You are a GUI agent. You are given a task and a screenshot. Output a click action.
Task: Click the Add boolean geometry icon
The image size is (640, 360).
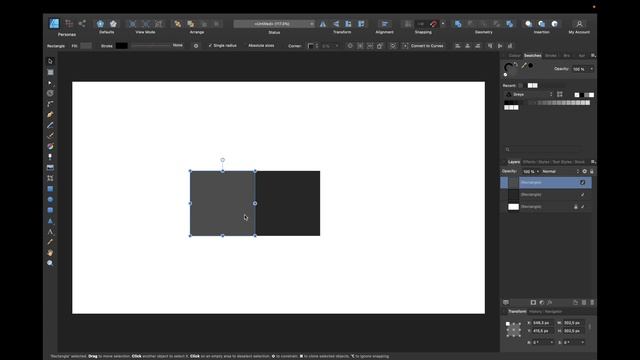pos(458,24)
